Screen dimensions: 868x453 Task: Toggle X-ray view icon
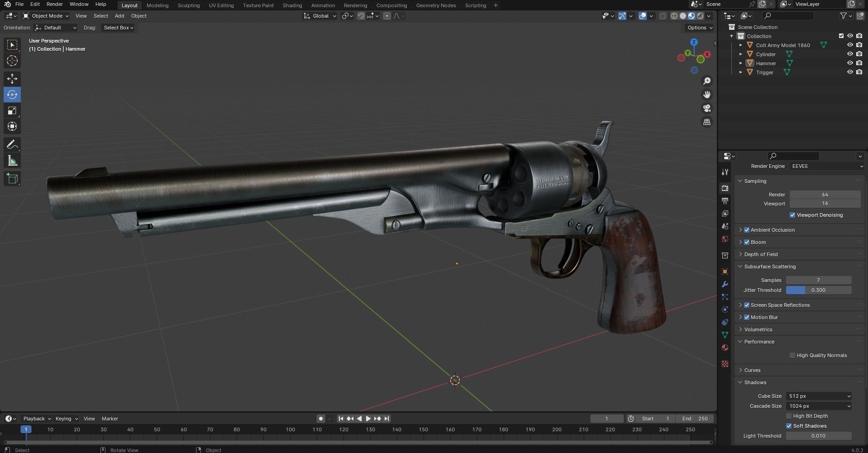point(663,16)
